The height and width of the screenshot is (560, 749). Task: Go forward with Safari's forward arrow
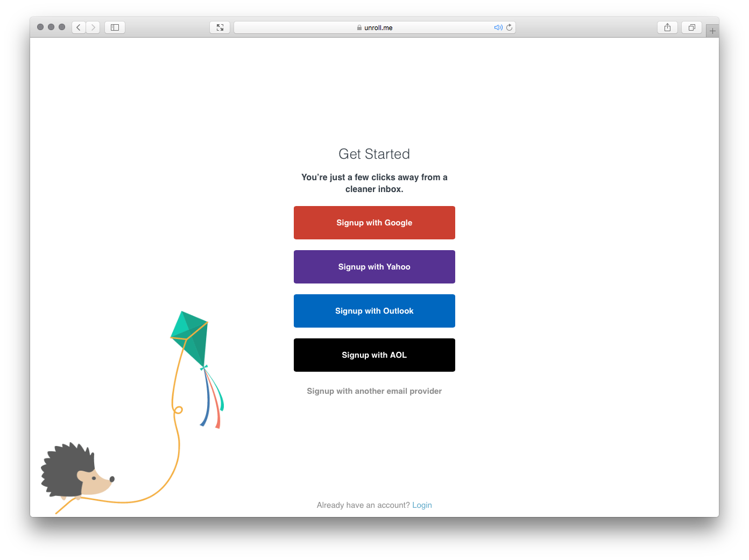point(93,27)
